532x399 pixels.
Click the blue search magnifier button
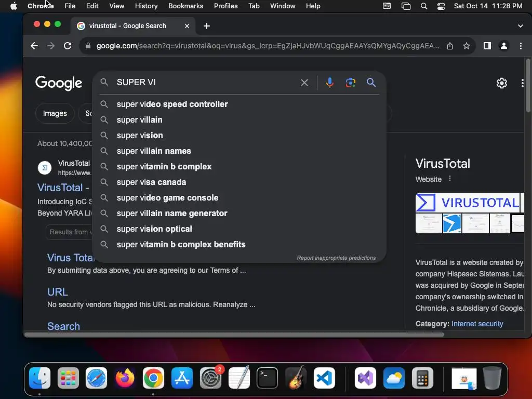point(371,83)
